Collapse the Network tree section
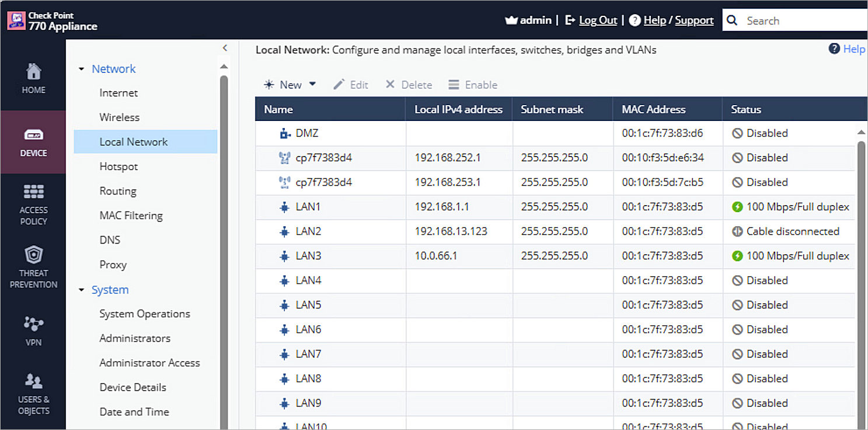Image resolution: width=868 pixels, height=430 pixels. coord(82,69)
